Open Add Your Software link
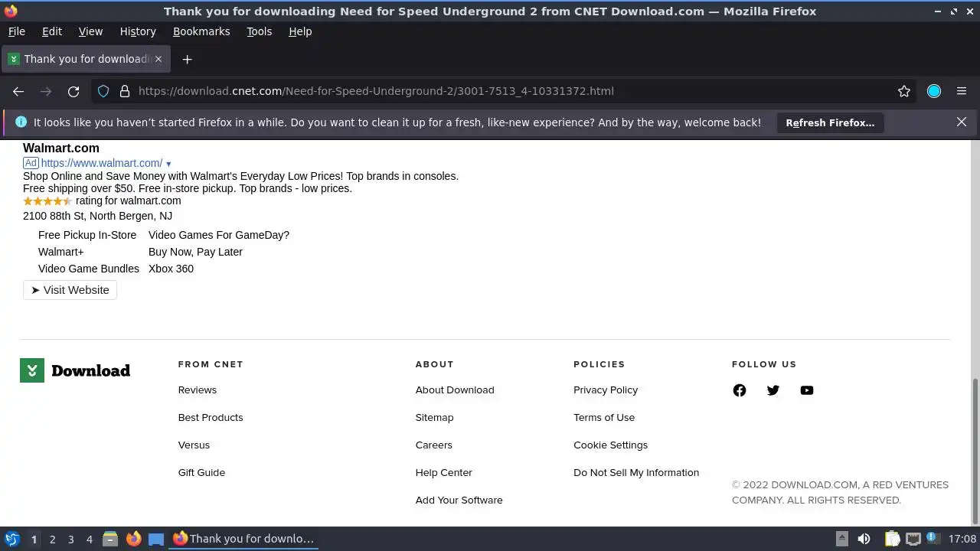This screenshot has width=980, height=551. tap(459, 500)
